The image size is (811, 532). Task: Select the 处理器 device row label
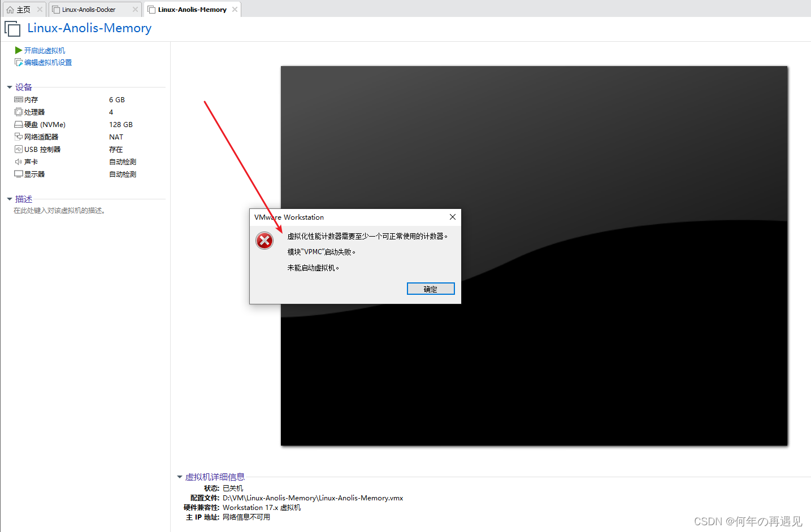34,112
